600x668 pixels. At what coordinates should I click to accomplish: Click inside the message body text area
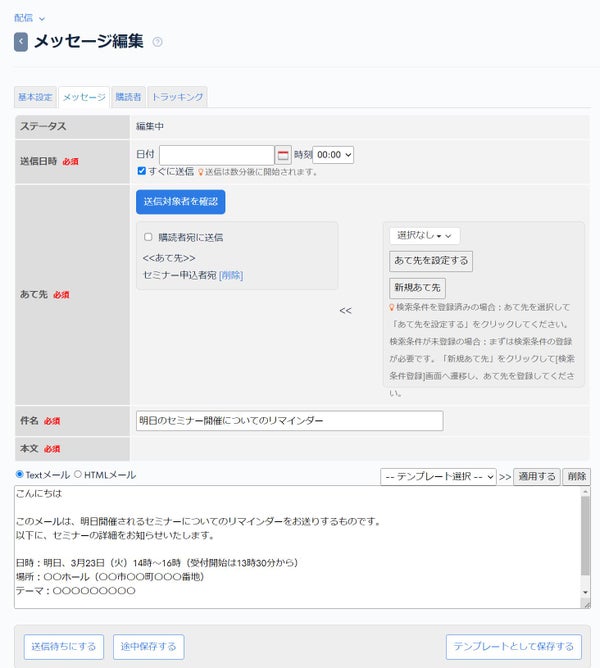pyautogui.click(x=297, y=547)
